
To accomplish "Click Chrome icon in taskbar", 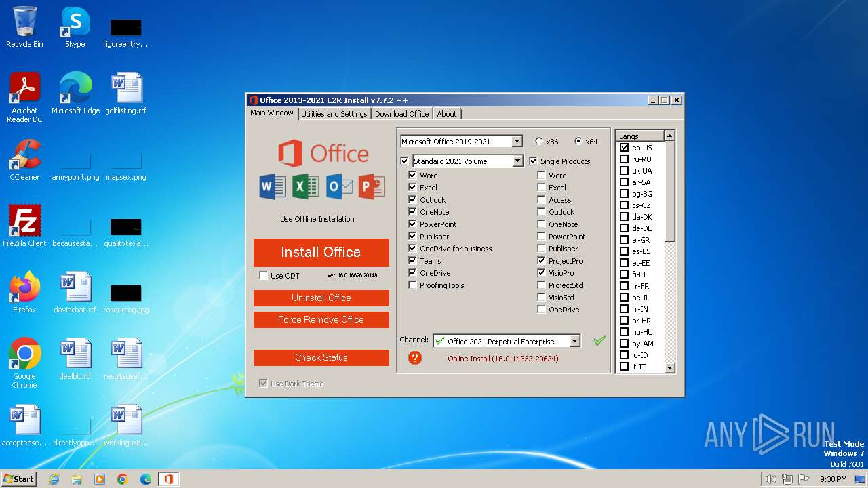I will coord(123,479).
